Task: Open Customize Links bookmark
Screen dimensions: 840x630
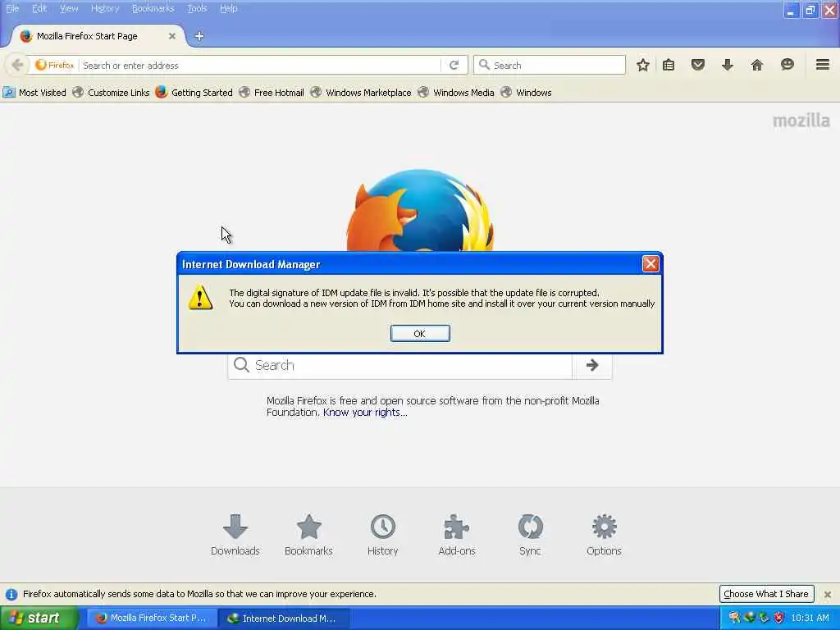Action: click(112, 92)
